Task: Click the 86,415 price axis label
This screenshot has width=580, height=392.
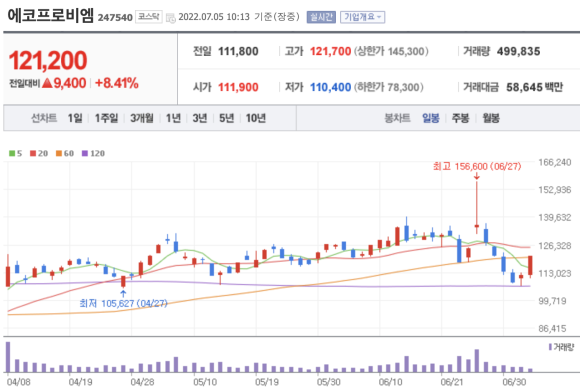Action: coord(552,328)
